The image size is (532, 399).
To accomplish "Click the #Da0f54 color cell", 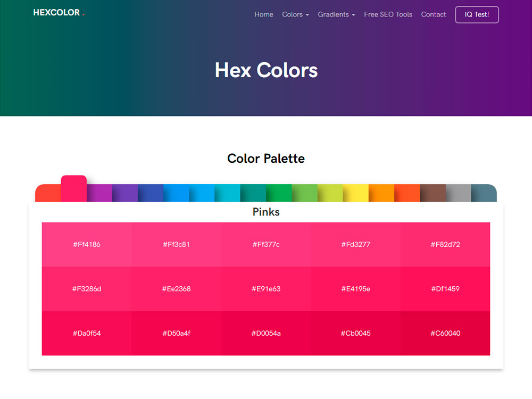I will [x=86, y=334].
